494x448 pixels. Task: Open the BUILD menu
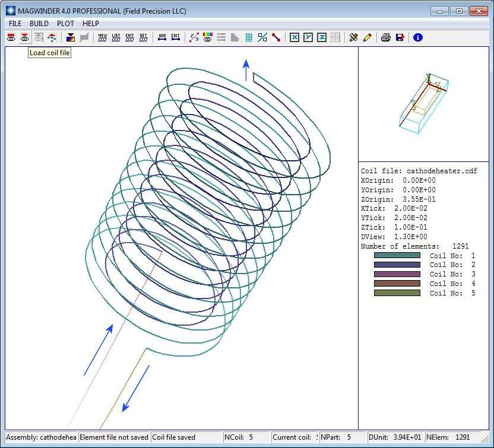click(x=39, y=24)
